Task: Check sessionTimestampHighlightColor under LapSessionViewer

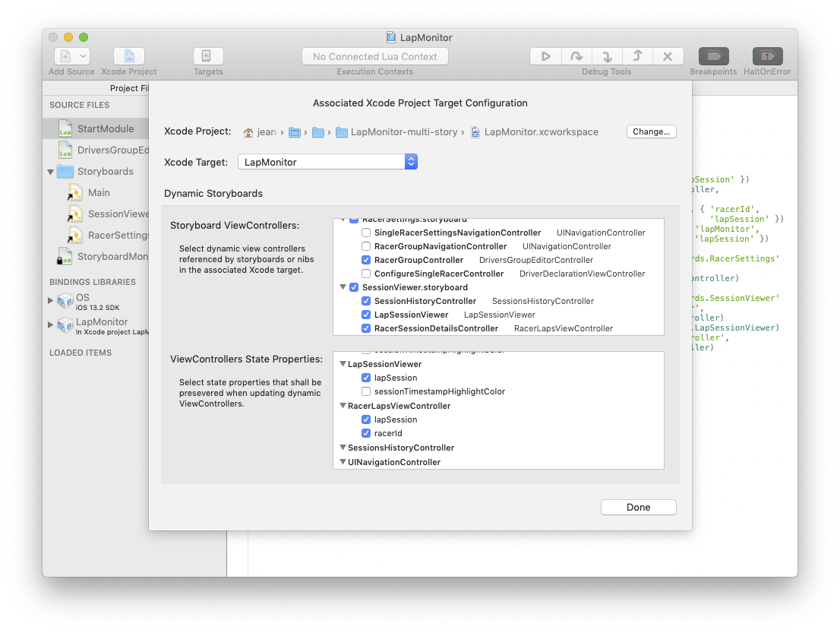Action: point(366,392)
